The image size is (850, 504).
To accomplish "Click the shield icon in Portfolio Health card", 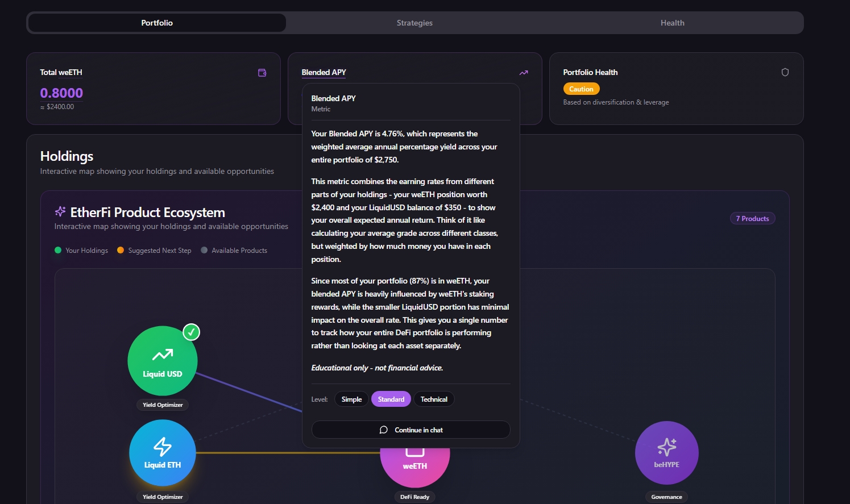I will (x=785, y=72).
